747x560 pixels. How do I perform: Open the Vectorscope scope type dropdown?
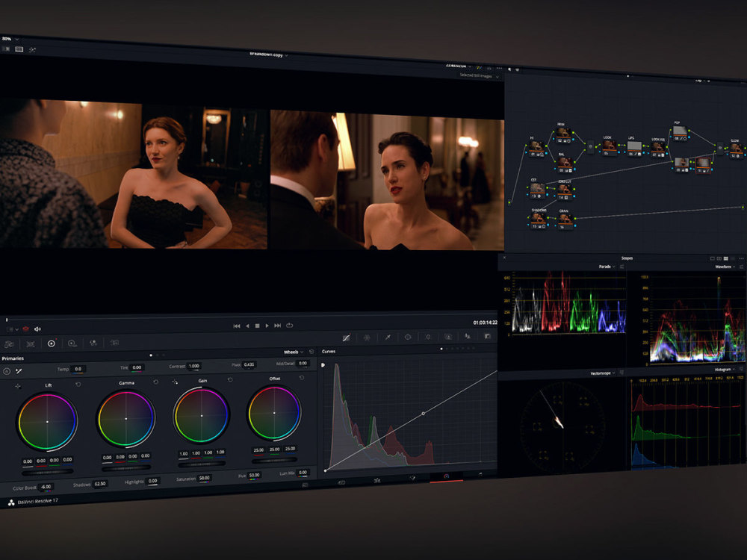(603, 373)
